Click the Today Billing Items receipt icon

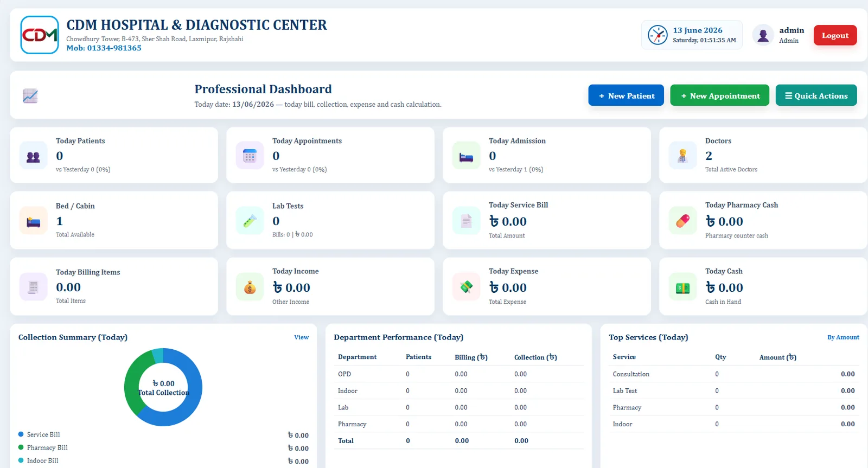click(33, 287)
